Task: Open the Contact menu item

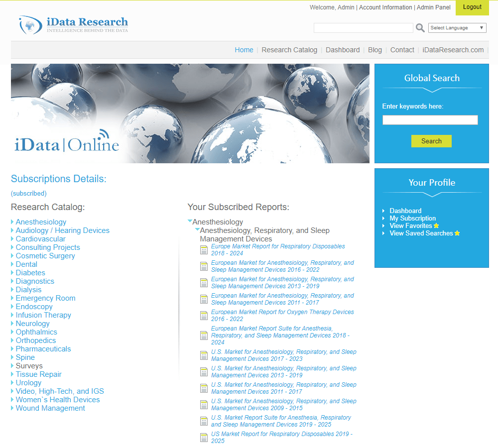Action: tap(402, 50)
